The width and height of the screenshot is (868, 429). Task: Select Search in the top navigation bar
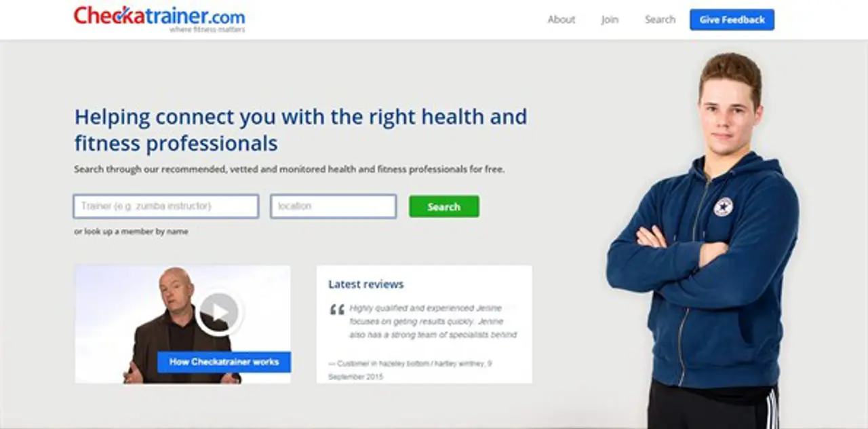(660, 20)
